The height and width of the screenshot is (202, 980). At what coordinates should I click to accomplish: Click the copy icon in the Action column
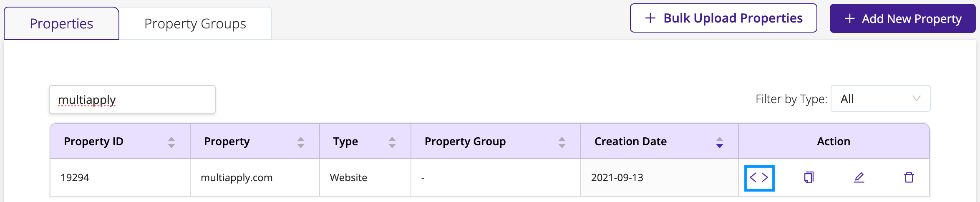click(x=809, y=178)
